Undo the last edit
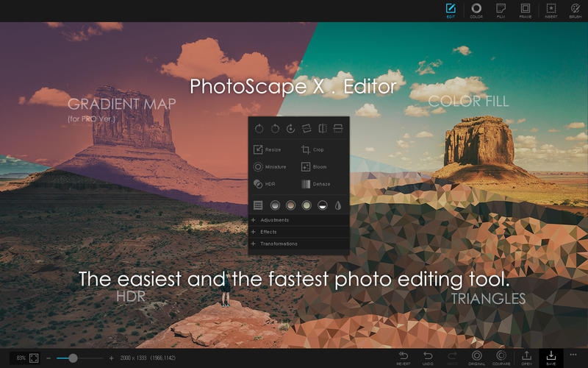This screenshot has width=588, height=368. [x=428, y=358]
